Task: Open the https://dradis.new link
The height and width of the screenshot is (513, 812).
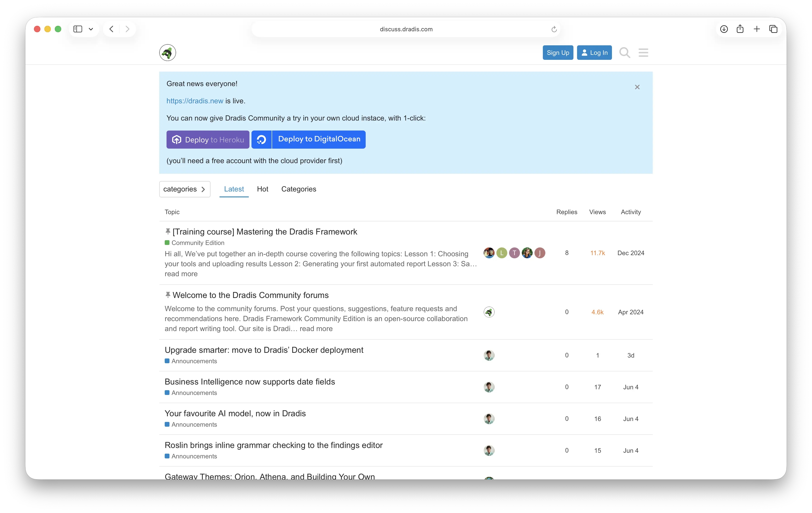Action: tap(195, 101)
